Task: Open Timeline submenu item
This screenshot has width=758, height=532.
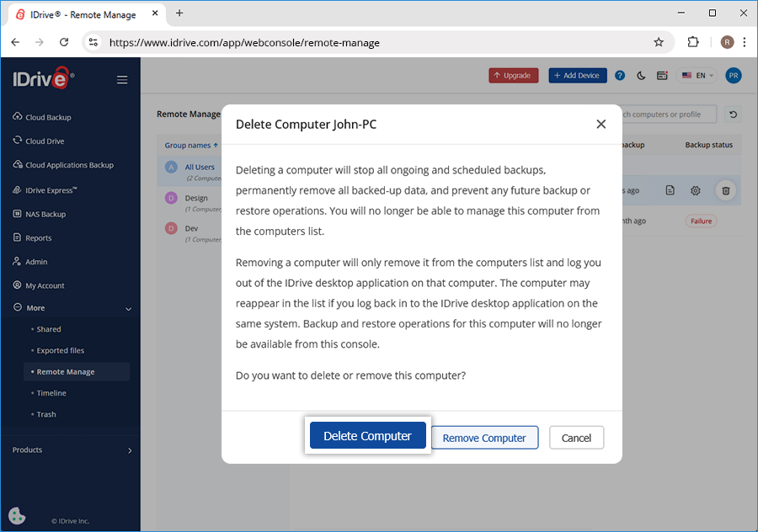Action: [x=51, y=393]
